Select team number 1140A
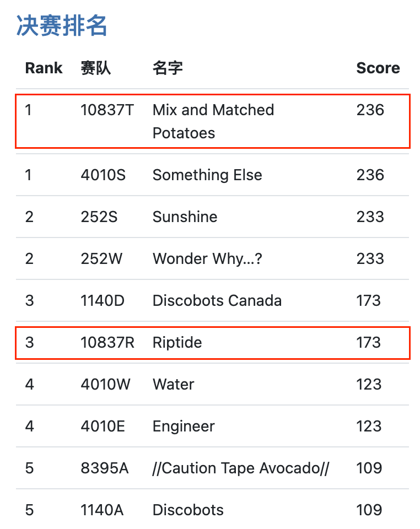Viewport: 420px width, 529px height. point(102,510)
